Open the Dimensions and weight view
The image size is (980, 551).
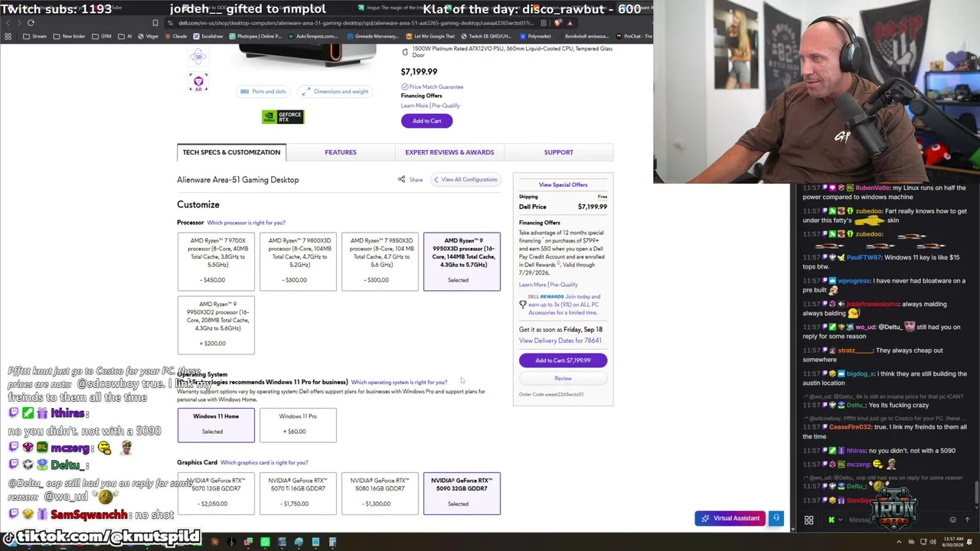point(335,92)
